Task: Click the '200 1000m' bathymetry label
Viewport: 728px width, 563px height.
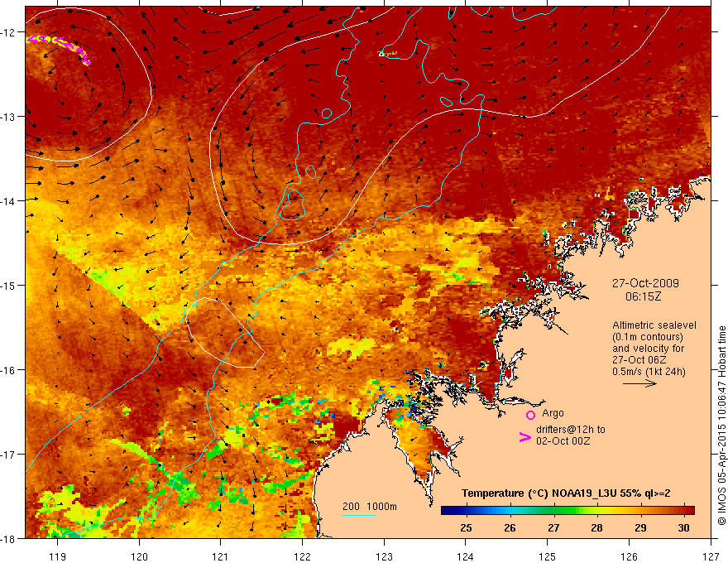Action: point(370,507)
